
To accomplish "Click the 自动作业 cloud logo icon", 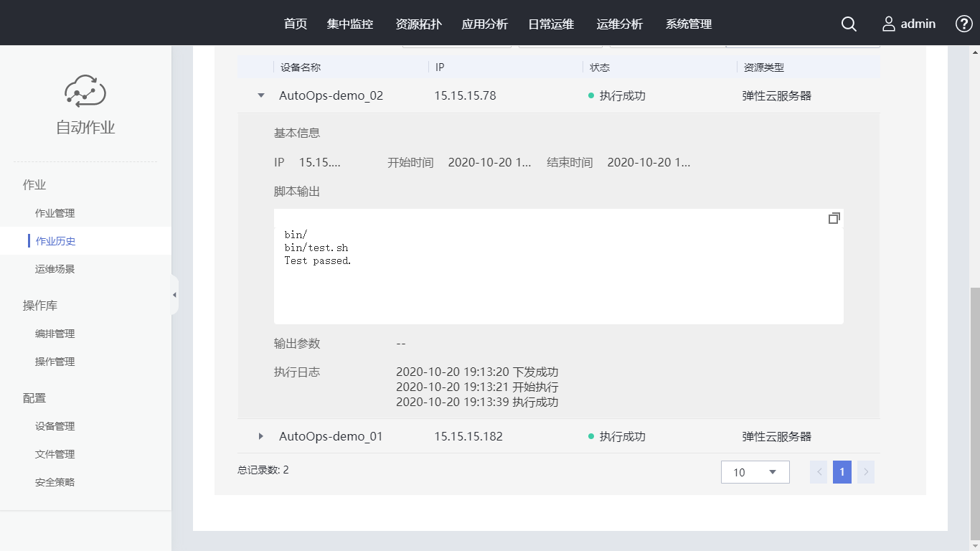I will click(85, 91).
